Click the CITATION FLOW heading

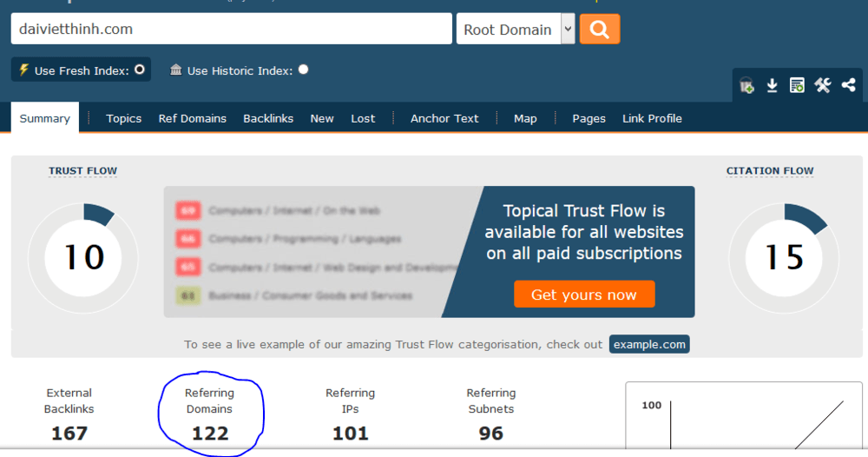[x=769, y=170]
